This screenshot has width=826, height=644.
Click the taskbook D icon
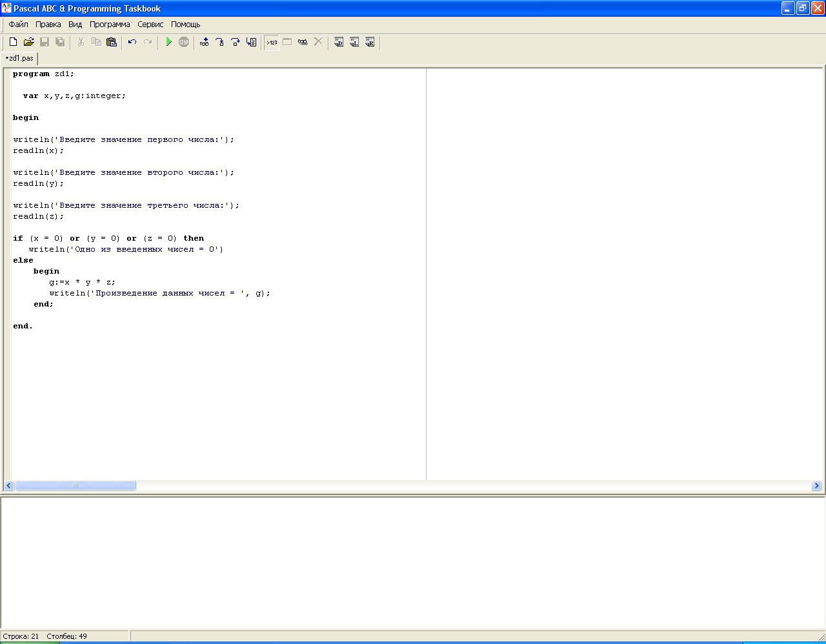tap(339, 42)
